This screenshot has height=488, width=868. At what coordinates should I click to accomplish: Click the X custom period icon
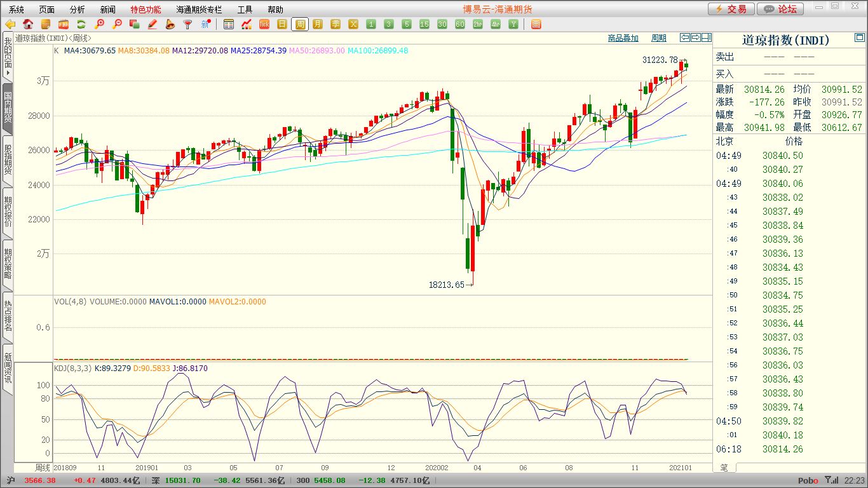tap(353, 24)
